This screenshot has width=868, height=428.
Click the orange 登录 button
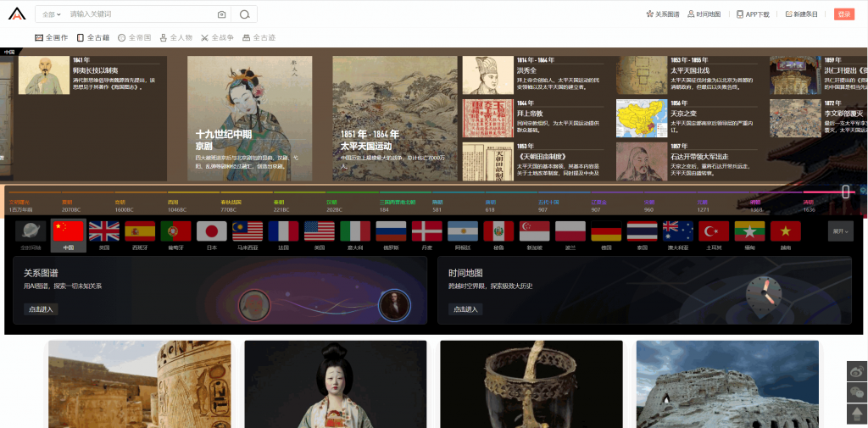click(x=844, y=14)
